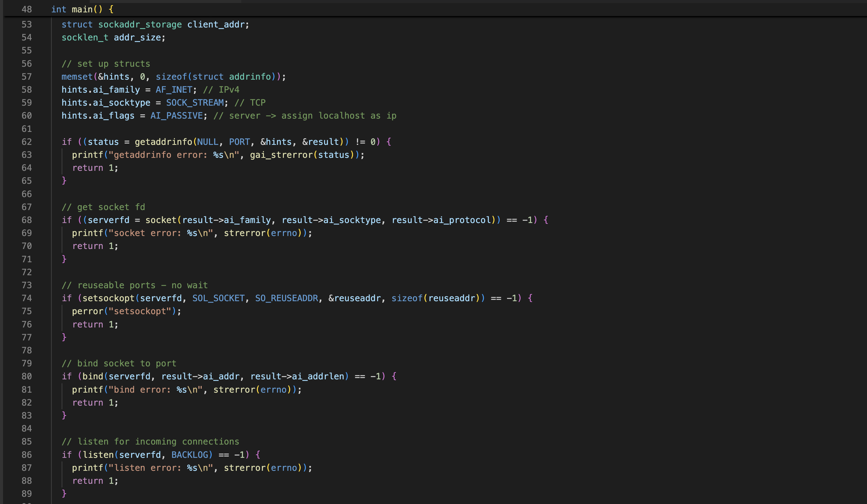Click 'hints.ai_socktype' on line 59
The width and height of the screenshot is (867, 504).
coord(106,103)
